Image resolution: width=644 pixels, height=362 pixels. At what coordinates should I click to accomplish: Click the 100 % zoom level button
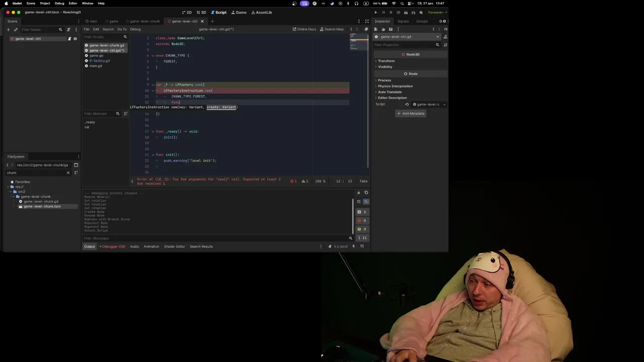(320, 181)
